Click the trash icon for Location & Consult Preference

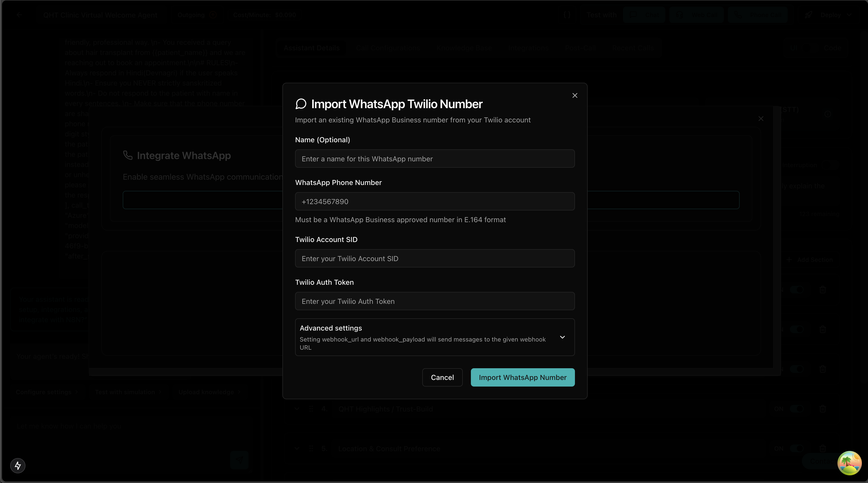(x=823, y=449)
